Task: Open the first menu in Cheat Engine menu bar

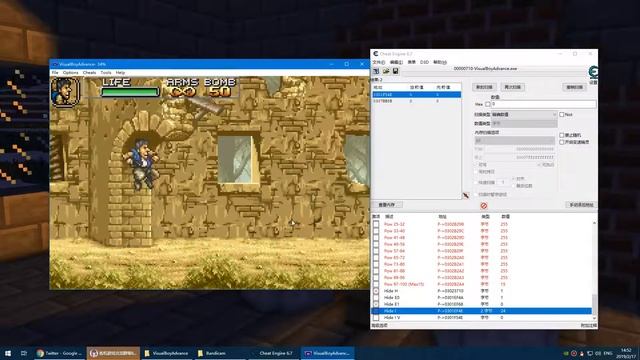Action: point(378,62)
